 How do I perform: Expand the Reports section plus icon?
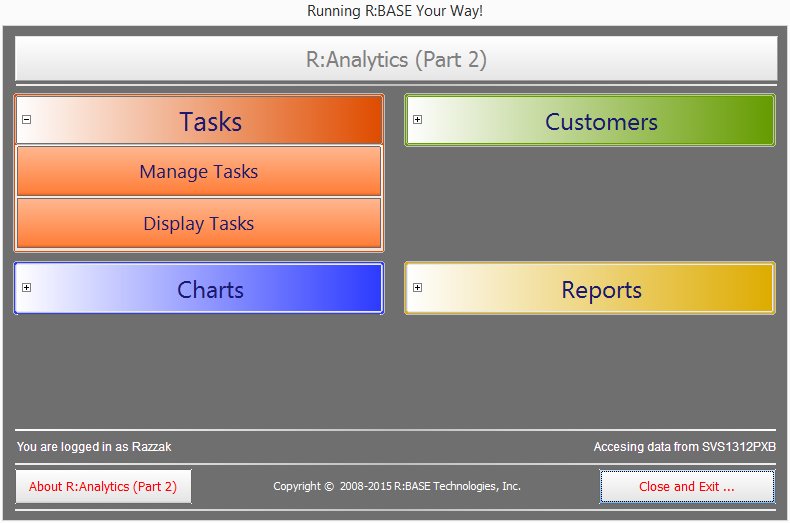click(417, 288)
